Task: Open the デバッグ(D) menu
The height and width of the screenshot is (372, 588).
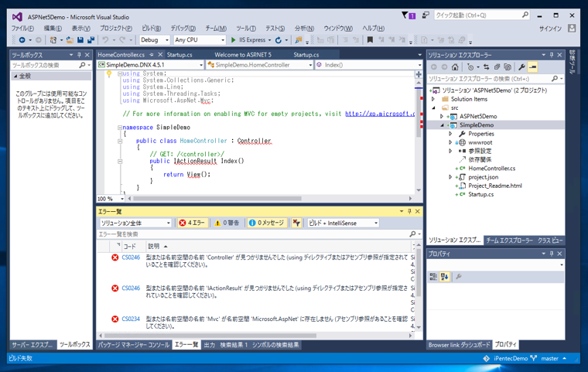Action: point(183,28)
